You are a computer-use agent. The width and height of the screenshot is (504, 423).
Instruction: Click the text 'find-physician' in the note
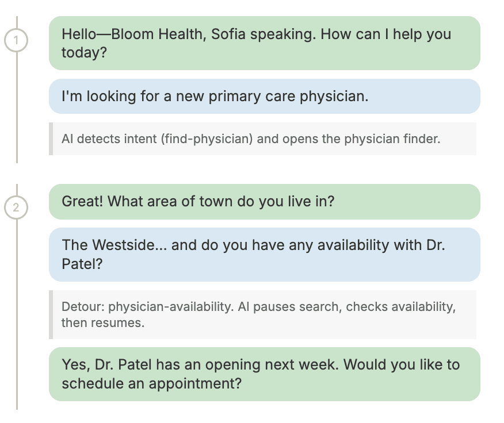click(x=207, y=139)
